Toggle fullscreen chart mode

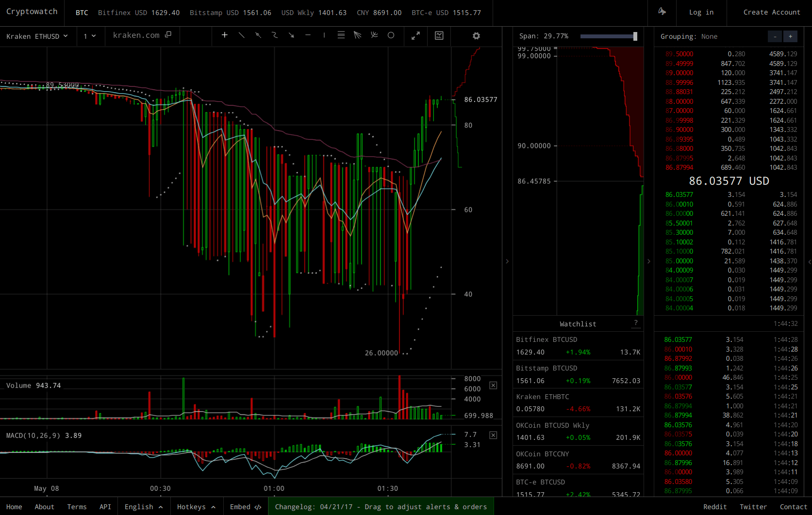click(415, 36)
